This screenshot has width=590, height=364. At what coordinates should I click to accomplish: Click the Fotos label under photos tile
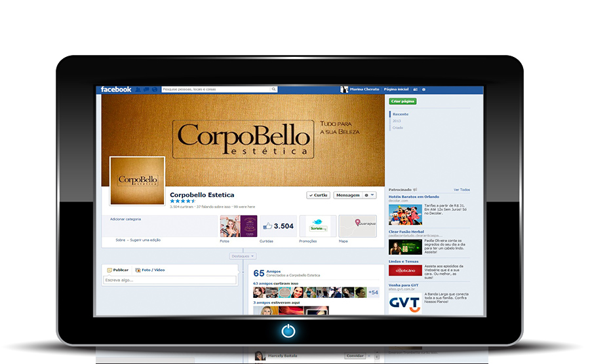click(x=225, y=241)
